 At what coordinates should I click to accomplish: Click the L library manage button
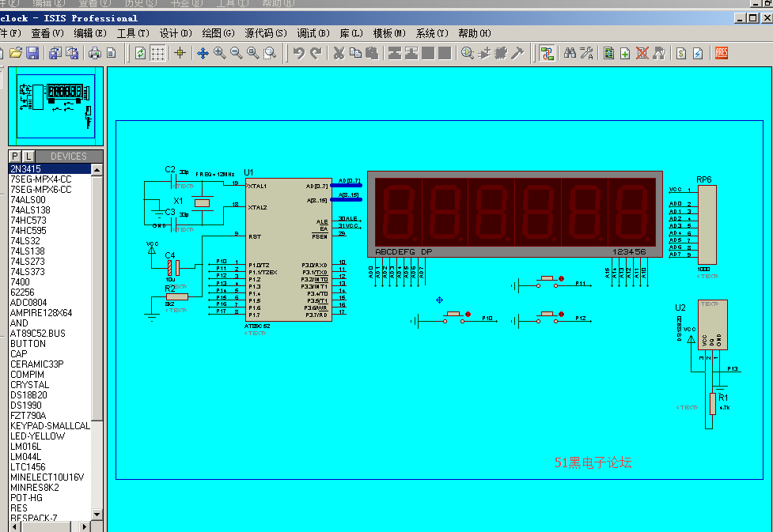point(28,157)
